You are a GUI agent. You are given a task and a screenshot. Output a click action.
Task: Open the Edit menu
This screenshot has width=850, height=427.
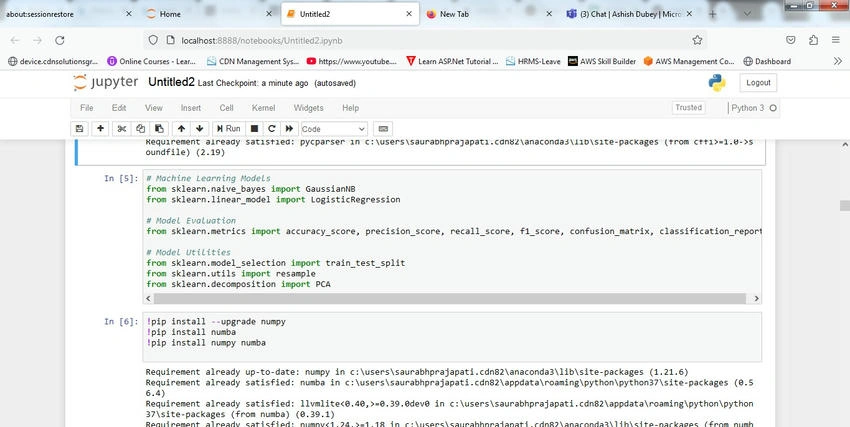click(119, 108)
